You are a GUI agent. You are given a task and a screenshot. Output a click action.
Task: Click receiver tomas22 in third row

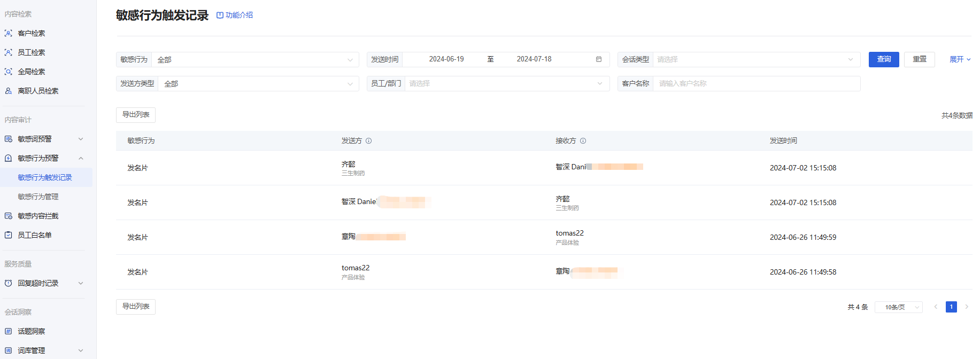click(x=569, y=233)
